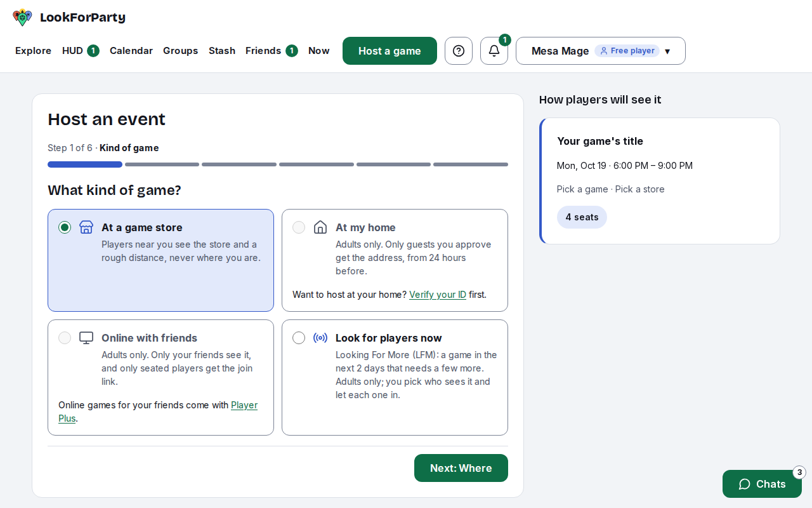The height and width of the screenshot is (508, 812).
Task: Click the LookForParty brand name text
Action: (x=83, y=17)
